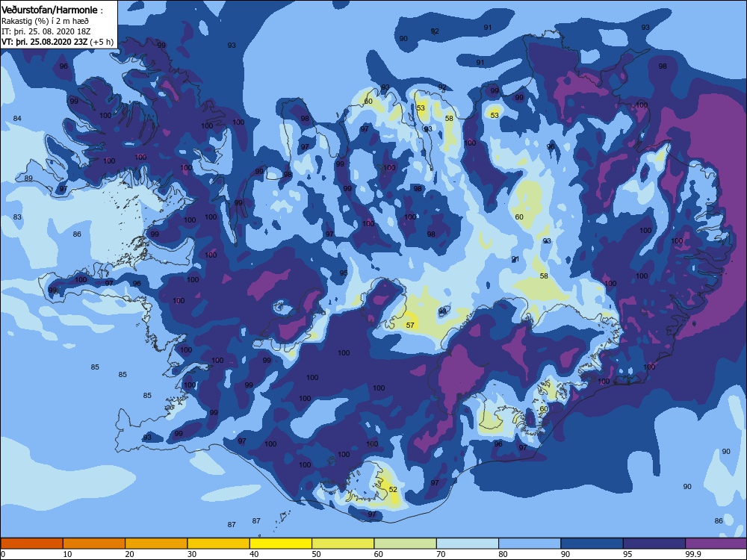
Task: Pick the orange 10–20 legend color box
Action: (94, 544)
